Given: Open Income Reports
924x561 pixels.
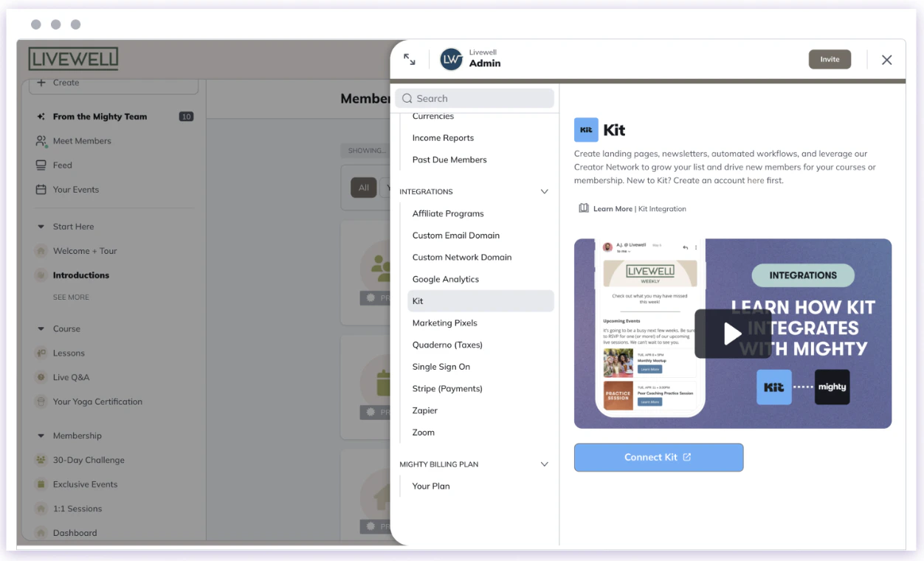Looking at the screenshot, I should pos(443,138).
